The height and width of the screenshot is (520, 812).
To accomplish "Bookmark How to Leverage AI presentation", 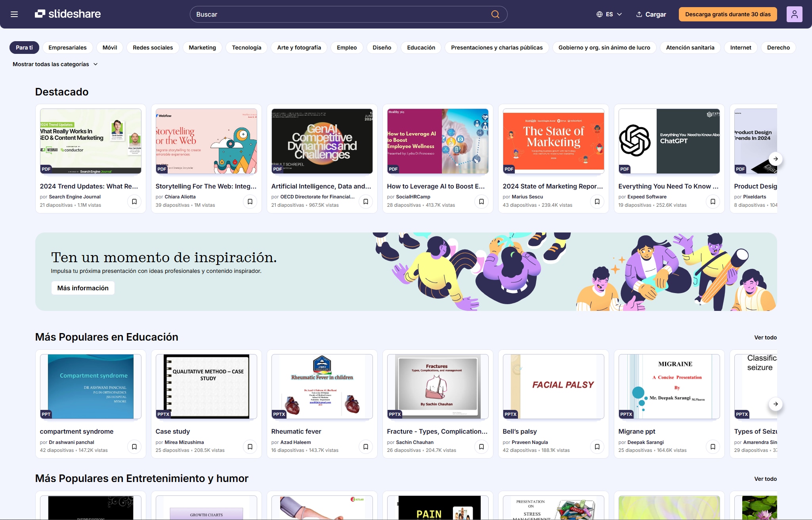I will (x=481, y=201).
